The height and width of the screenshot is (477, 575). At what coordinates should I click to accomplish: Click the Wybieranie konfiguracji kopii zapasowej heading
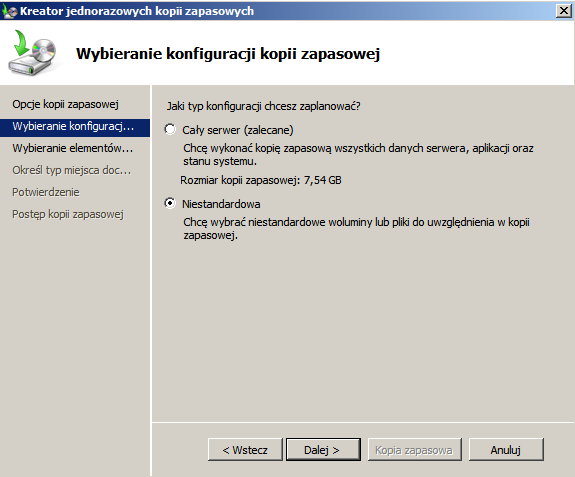228,54
